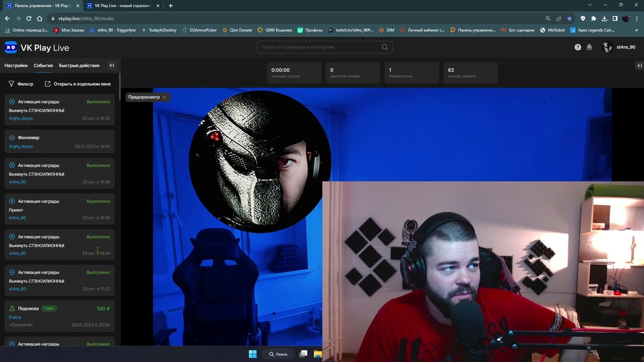Click the VK Play Live logo
Image resolution: width=644 pixels, height=362 pixels.
pos(37,48)
